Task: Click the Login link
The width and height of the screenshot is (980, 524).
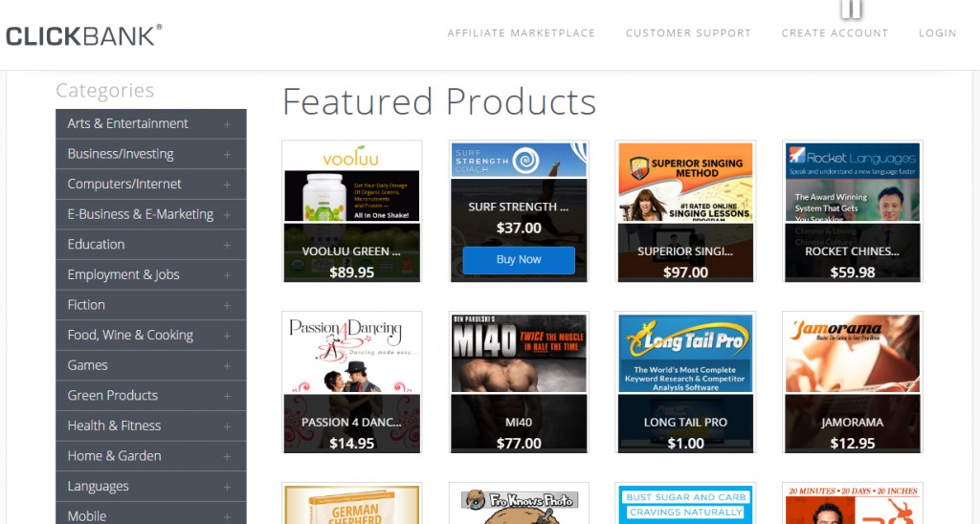Action: coord(938,33)
